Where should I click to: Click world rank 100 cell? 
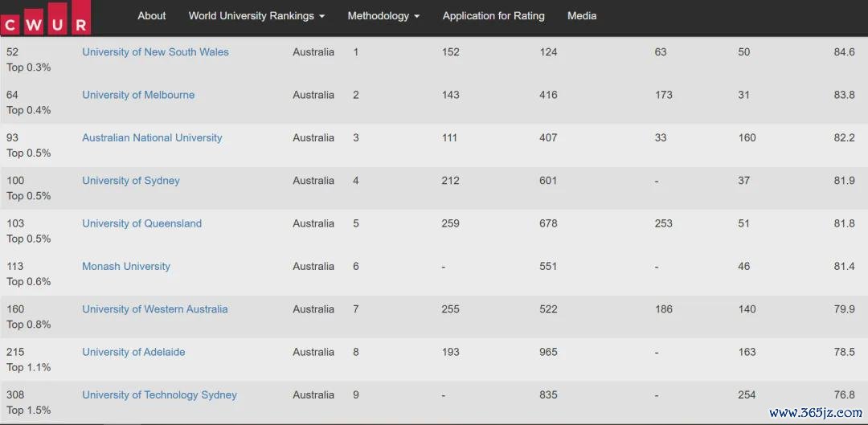[x=15, y=181]
